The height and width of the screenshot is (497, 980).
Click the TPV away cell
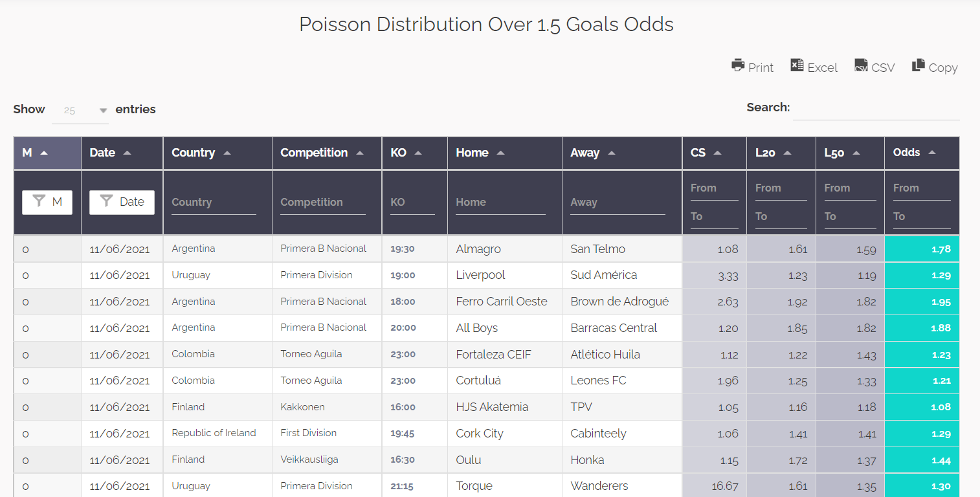[622, 408]
